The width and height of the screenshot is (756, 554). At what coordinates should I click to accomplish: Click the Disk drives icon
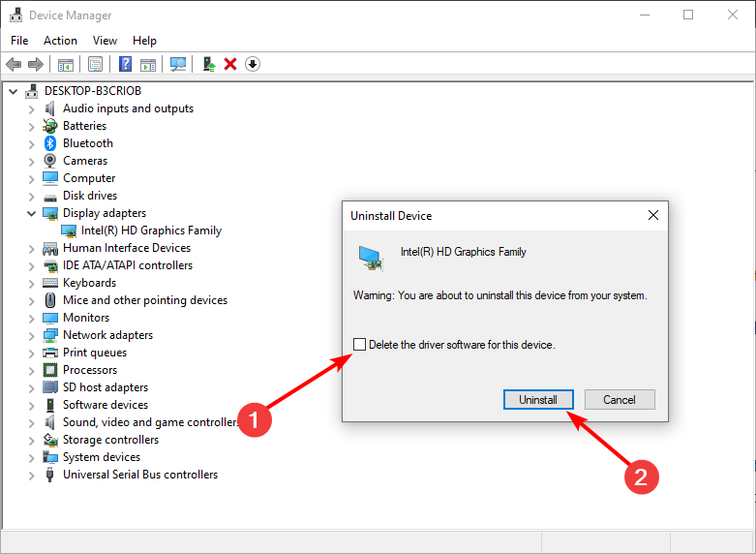tap(50, 198)
